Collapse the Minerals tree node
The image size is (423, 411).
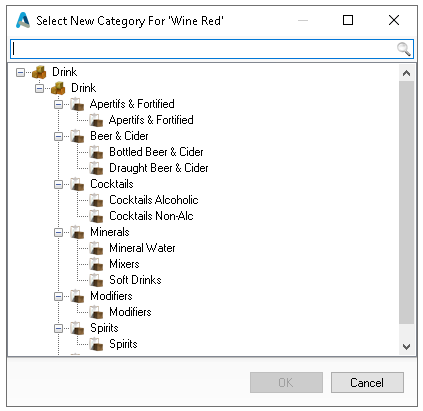(58, 232)
